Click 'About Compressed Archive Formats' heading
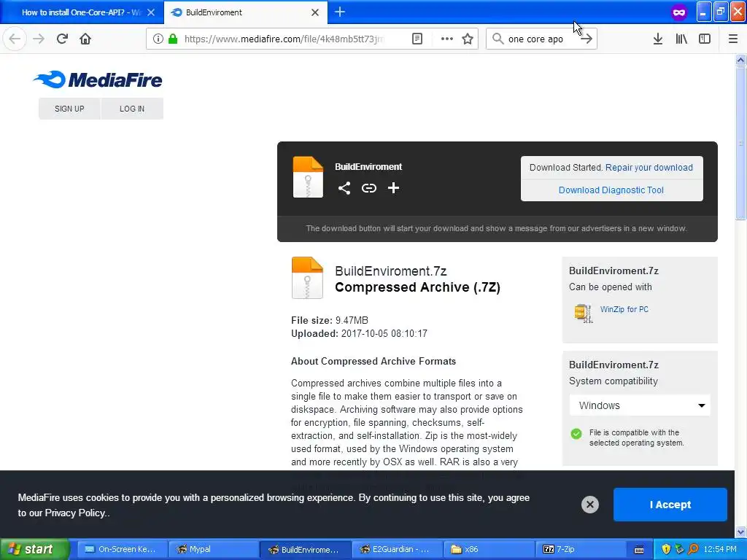 point(373,361)
